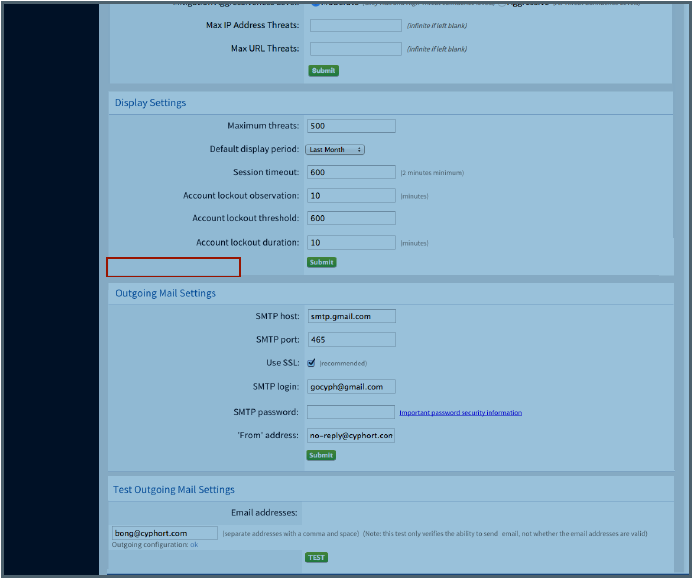Click the SMTP host field
This screenshot has height=579, width=692.
pyautogui.click(x=351, y=316)
